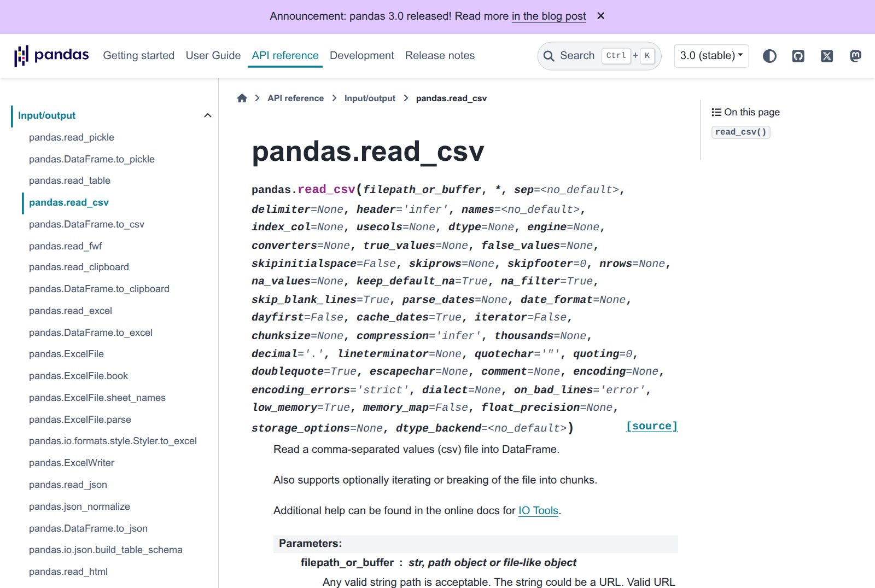Open the Release notes tab
Screen dimensions: 875x588
[440, 55]
